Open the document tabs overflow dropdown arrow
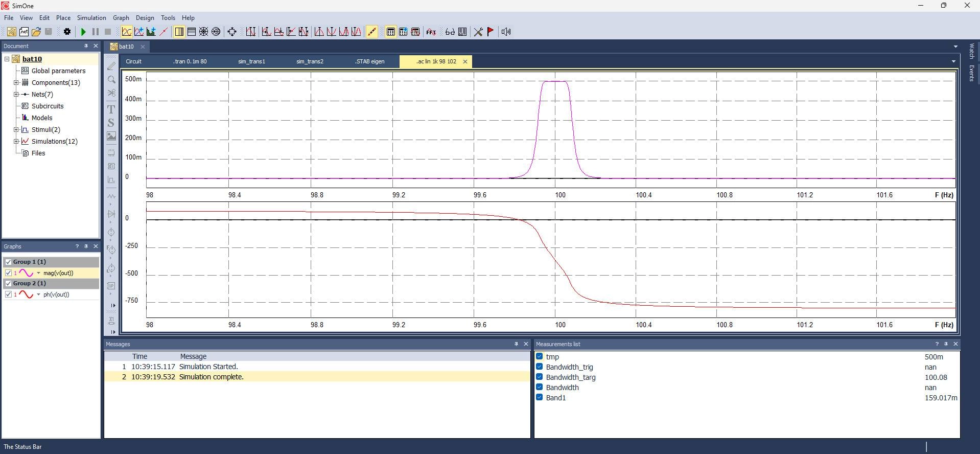The width and height of the screenshot is (980, 454). click(955, 47)
